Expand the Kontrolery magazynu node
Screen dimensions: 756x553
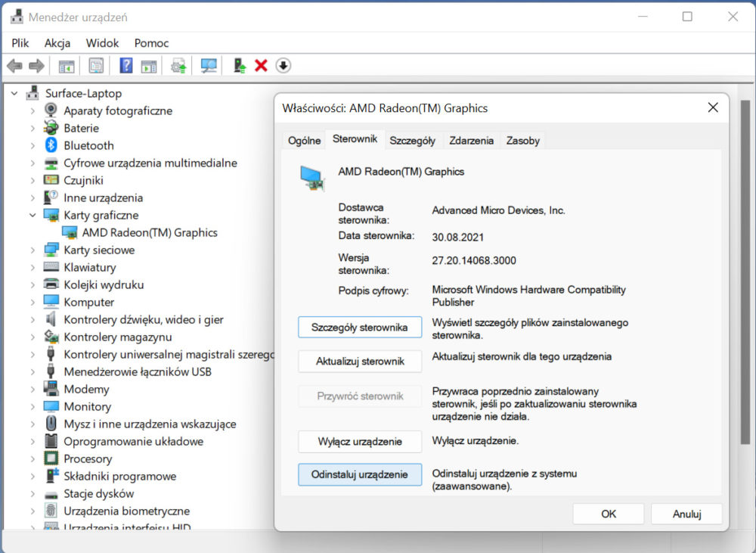[33, 337]
